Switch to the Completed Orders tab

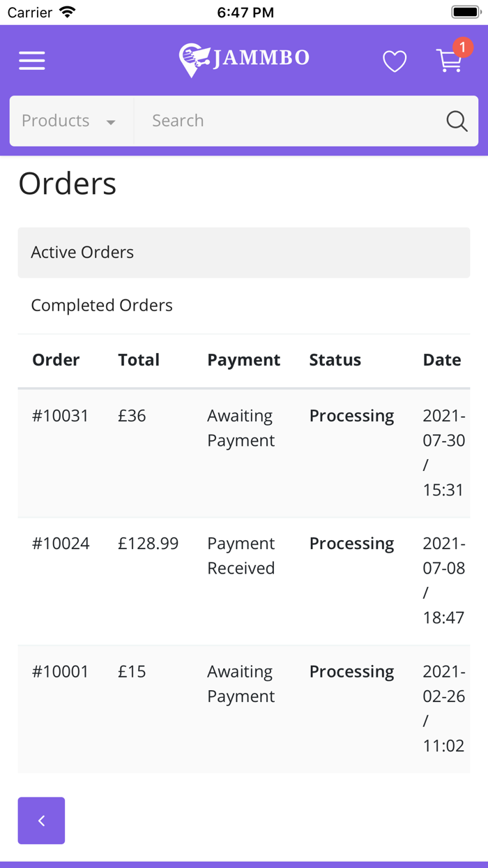(102, 306)
